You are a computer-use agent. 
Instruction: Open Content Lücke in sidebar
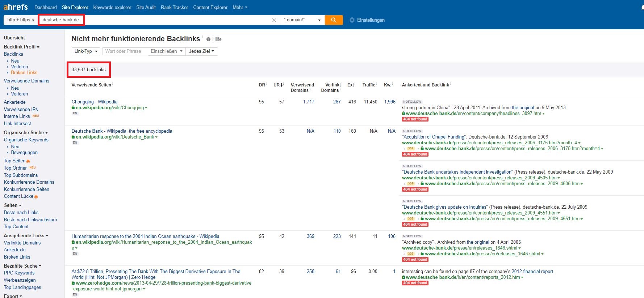coord(18,196)
